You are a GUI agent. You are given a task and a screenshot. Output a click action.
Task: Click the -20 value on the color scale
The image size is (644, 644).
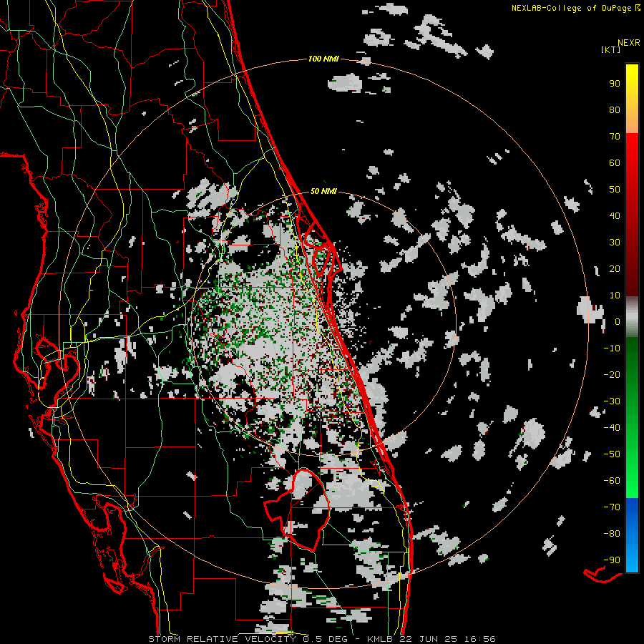pyautogui.click(x=612, y=374)
